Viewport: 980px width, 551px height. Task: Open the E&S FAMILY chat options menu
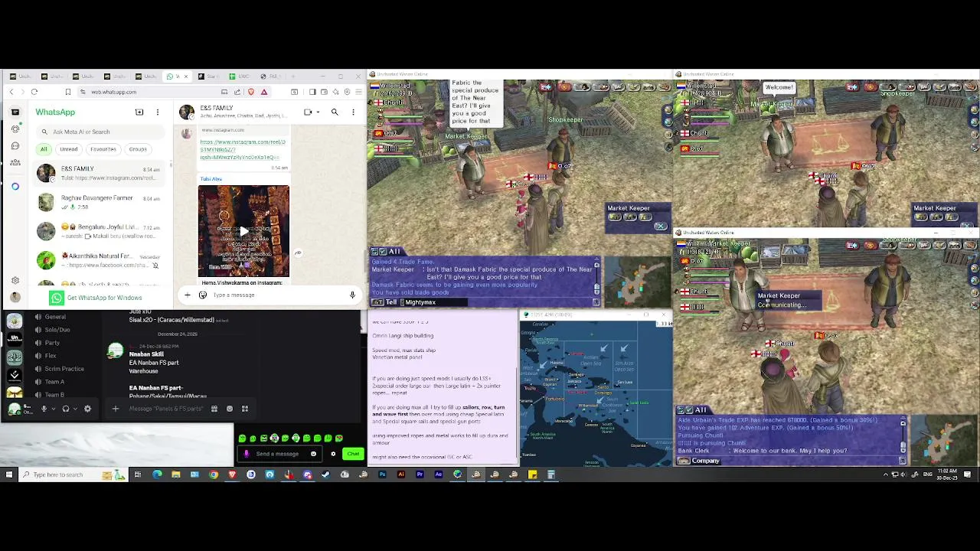pyautogui.click(x=353, y=112)
